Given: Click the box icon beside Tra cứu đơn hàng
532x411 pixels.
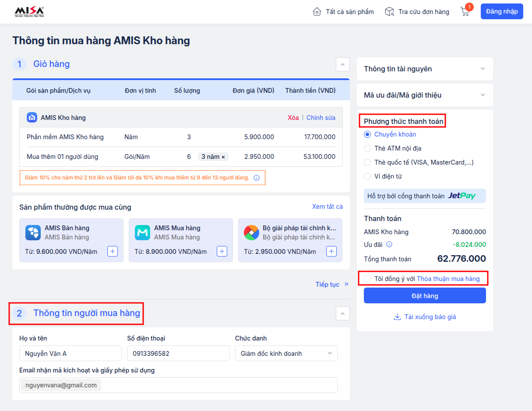Looking at the screenshot, I should click(389, 12).
